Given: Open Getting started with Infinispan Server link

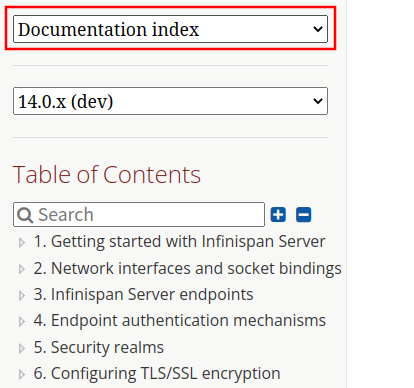Looking at the screenshot, I should [x=179, y=242].
